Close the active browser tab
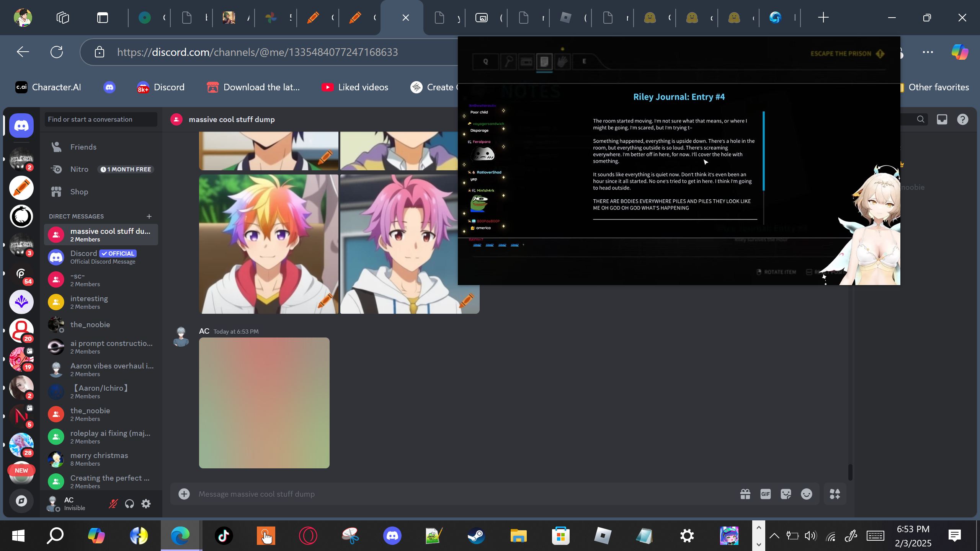Screen dimensions: 980x551 tap(406, 18)
